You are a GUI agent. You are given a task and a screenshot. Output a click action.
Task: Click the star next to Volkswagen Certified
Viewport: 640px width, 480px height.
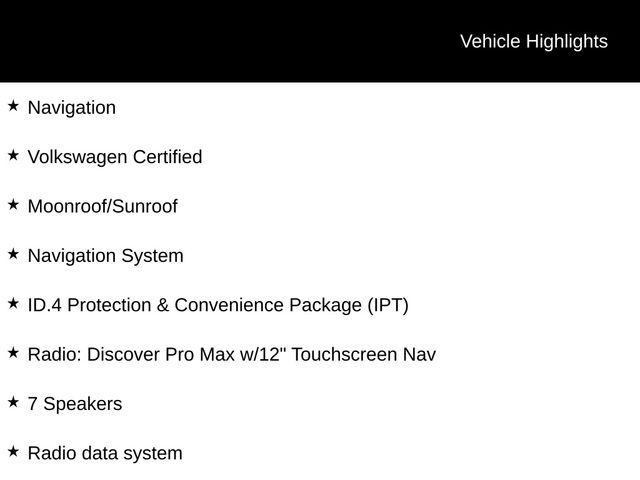pyautogui.click(x=12, y=155)
